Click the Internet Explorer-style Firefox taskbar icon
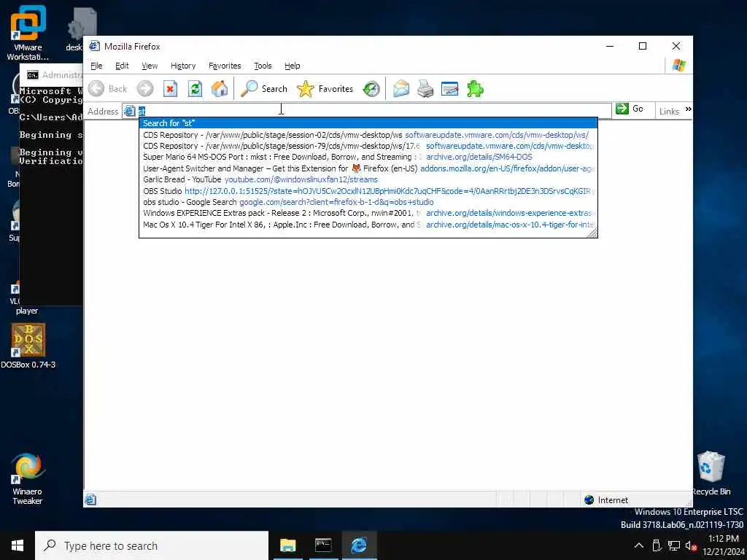The height and width of the screenshot is (560, 747). [358, 545]
